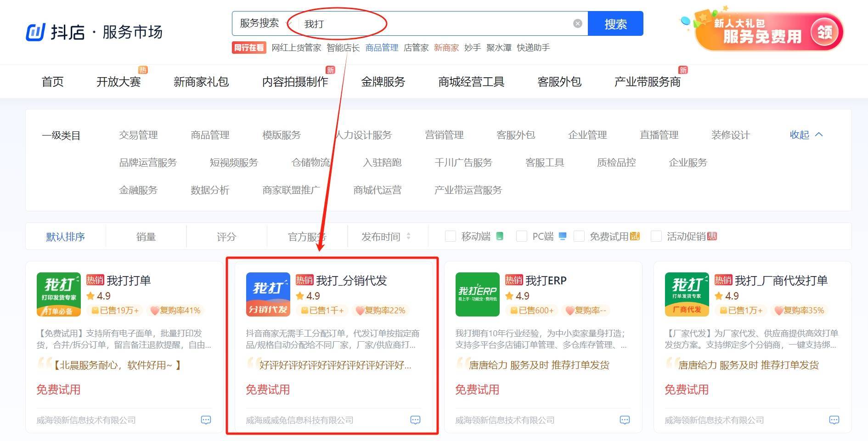The image size is (868, 441).
Task: Sort results by 评分
Action: (x=226, y=237)
